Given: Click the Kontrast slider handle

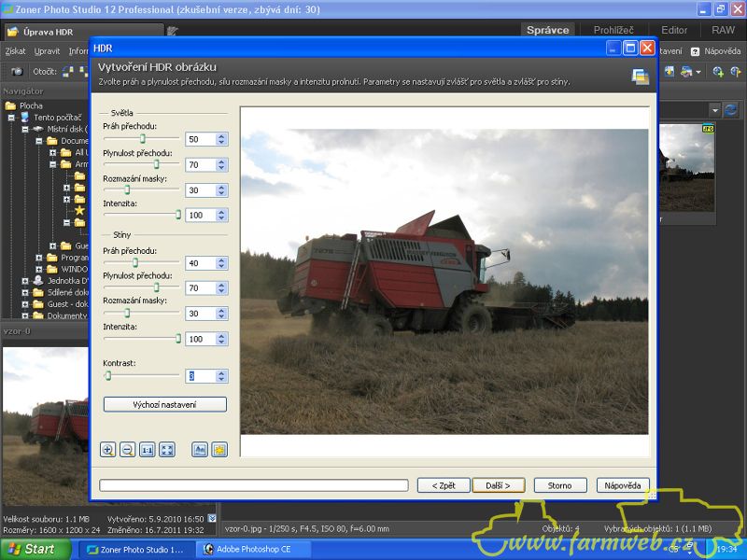Looking at the screenshot, I should point(108,375).
